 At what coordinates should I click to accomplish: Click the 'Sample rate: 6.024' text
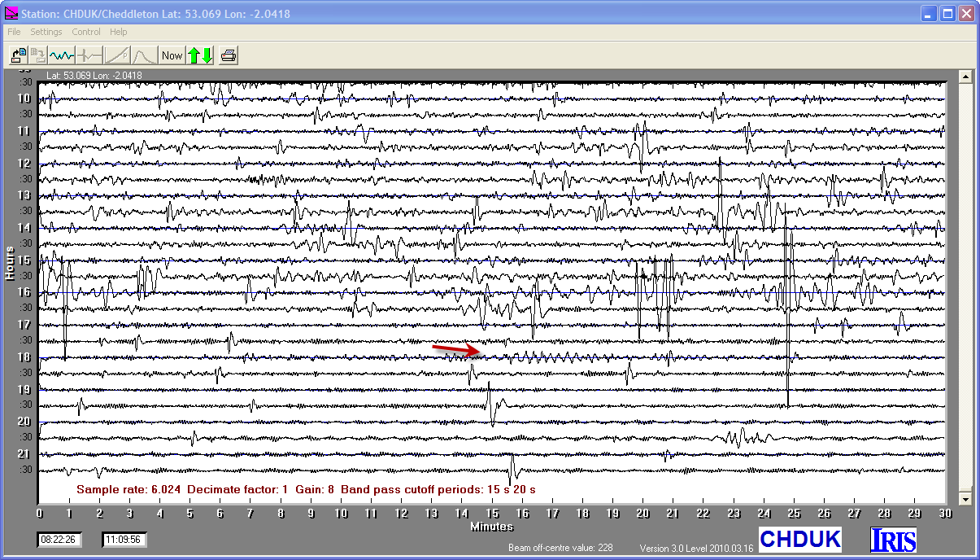point(128,489)
